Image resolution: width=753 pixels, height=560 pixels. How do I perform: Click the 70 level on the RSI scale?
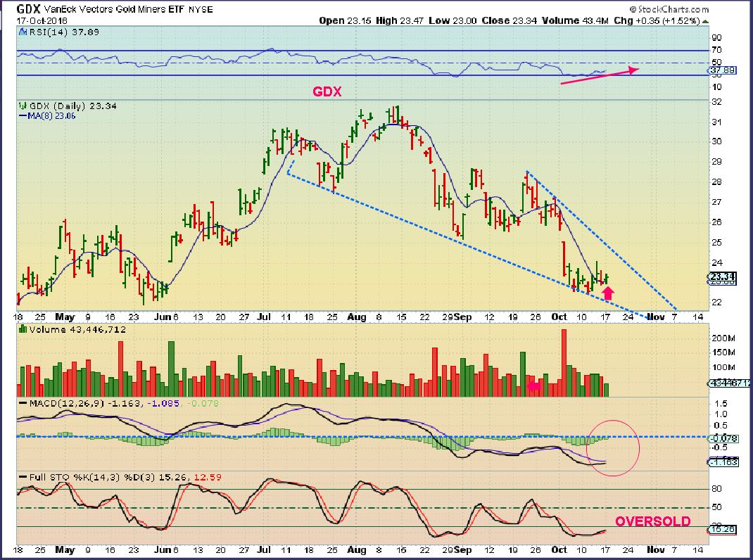(x=716, y=50)
